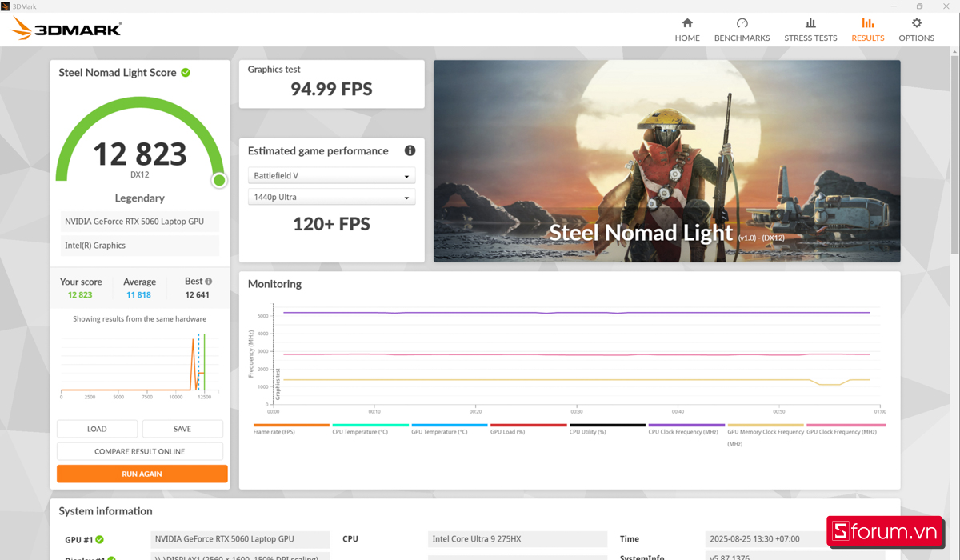This screenshot has width=960, height=560.
Task: Open the Battlefield V game dropdown
Action: pos(331,175)
